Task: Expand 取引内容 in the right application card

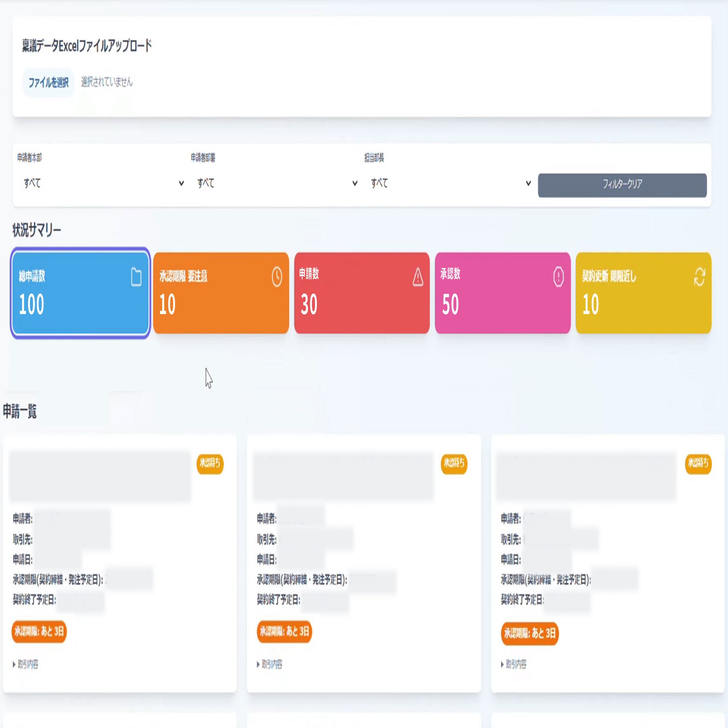Action: pyautogui.click(x=514, y=664)
